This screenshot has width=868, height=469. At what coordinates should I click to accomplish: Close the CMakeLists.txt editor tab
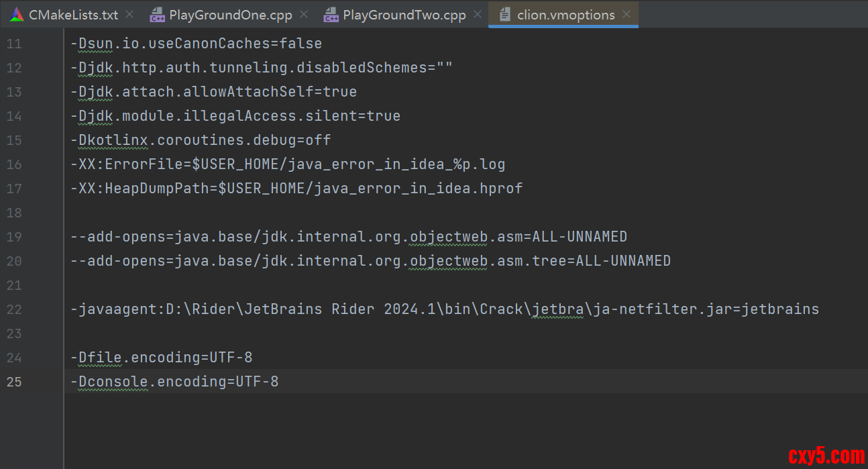[x=129, y=15]
